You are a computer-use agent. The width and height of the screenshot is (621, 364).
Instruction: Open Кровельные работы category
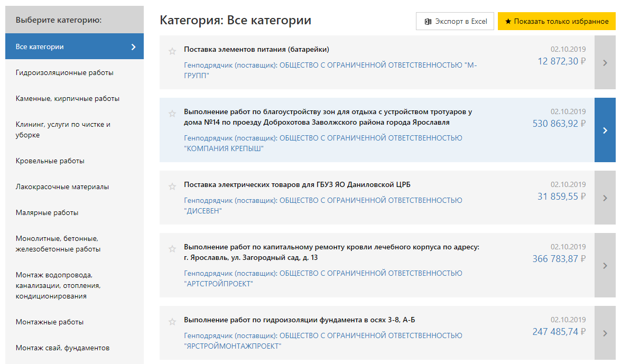(50, 161)
